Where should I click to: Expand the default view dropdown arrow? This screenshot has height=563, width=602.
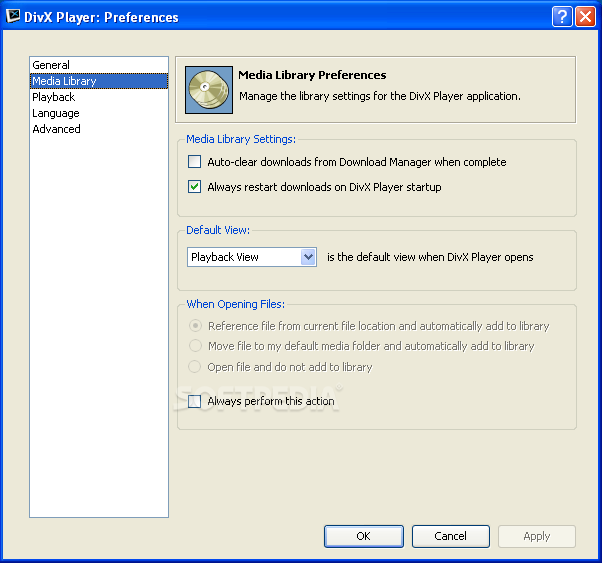[x=308, y=257]
